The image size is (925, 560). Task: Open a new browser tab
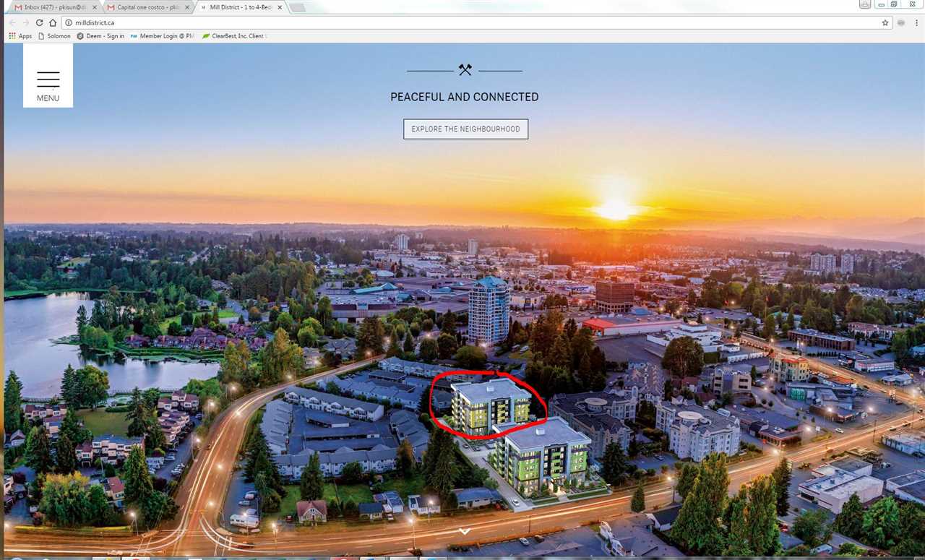pos(298,7)
